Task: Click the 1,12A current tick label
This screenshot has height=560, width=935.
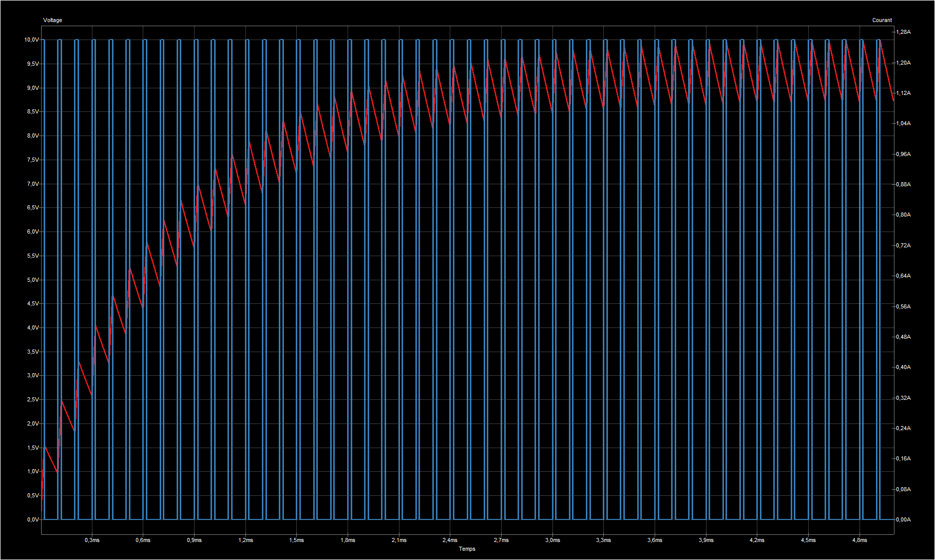Action: tap(903, 93)
